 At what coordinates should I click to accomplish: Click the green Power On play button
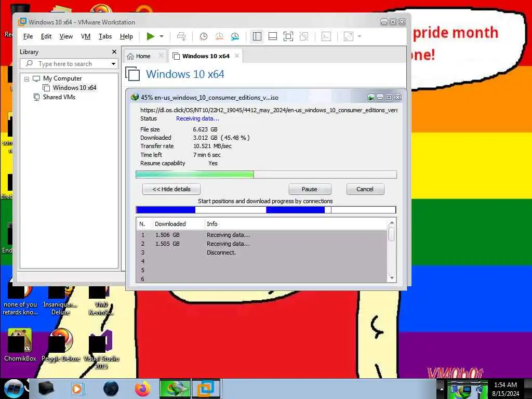pos(150,36)
